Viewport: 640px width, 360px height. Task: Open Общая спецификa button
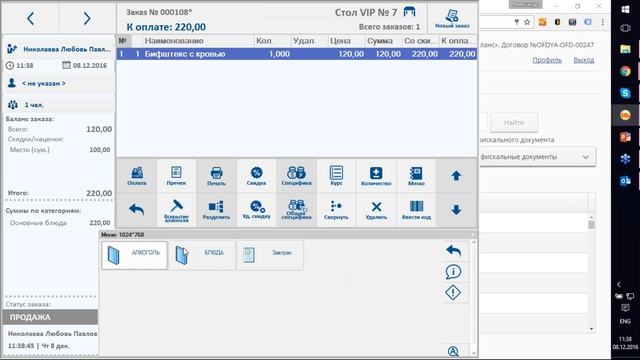296,210
